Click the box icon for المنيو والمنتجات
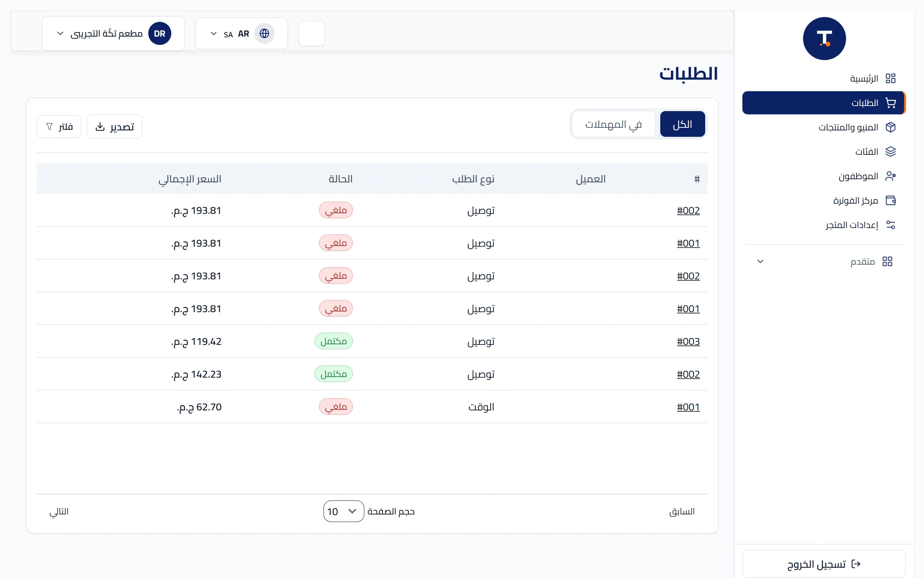Screen dimensions: 924x578 tap(890, 127)
